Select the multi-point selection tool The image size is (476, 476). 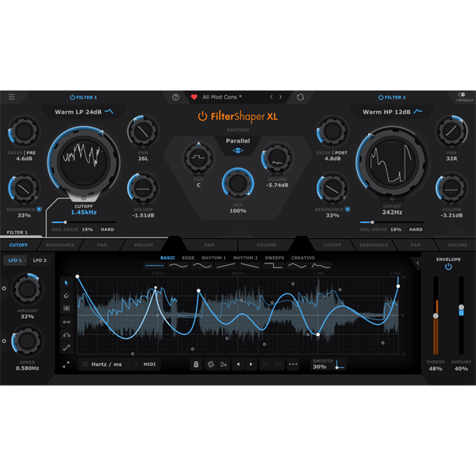point(67,309)
